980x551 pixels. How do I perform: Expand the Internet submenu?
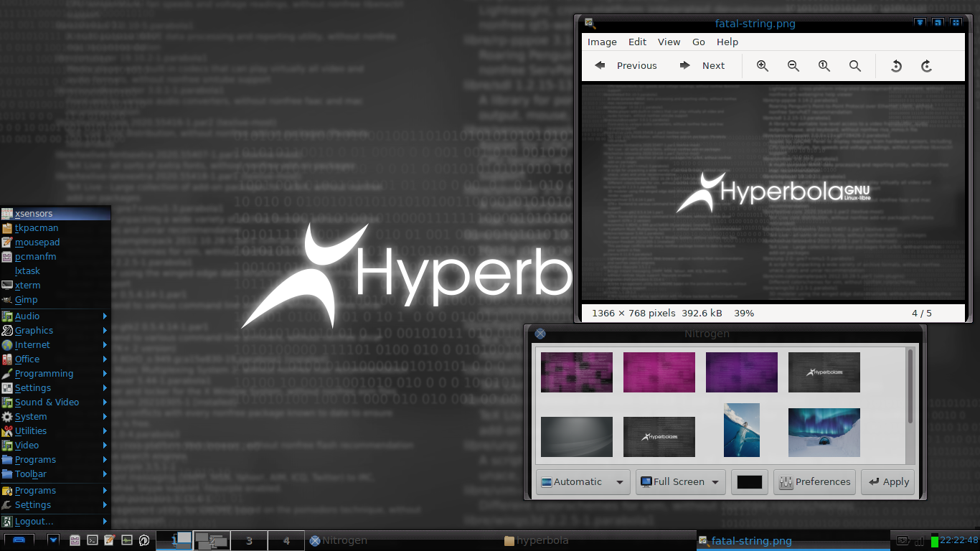(55, 345)
